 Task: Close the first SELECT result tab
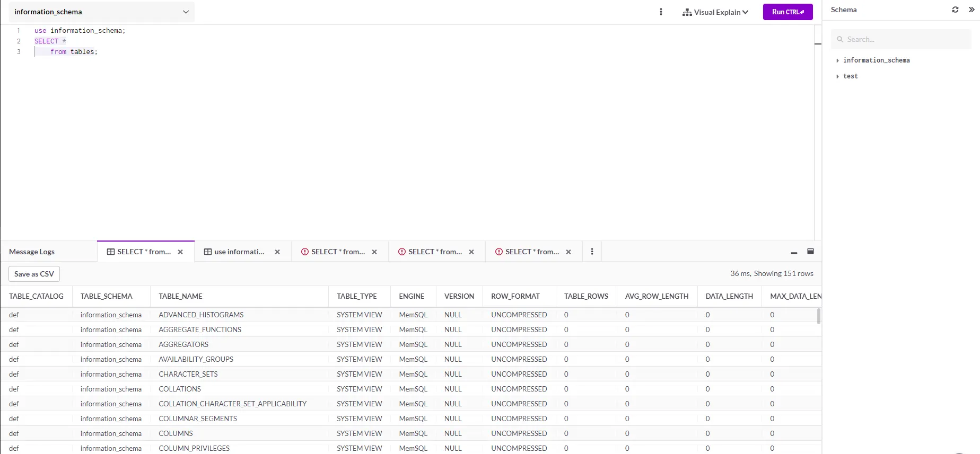coord(180,252)
